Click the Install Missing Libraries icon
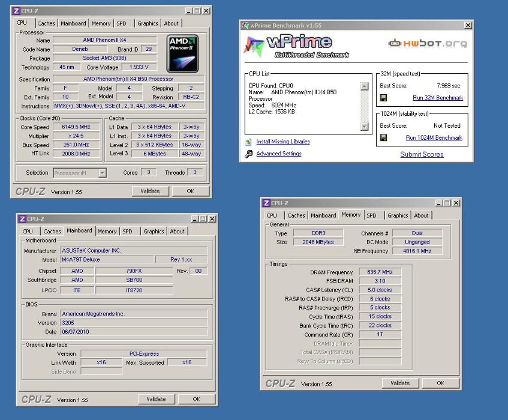The image size is (508, 420). pos(248,142)
